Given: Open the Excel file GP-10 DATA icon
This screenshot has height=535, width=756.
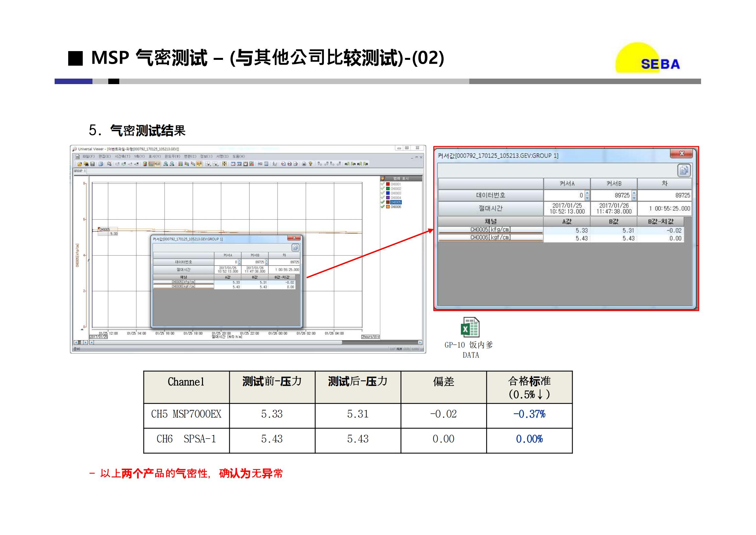Looking at the screenshot, I should pyautogui.click(x=470, y=327).
